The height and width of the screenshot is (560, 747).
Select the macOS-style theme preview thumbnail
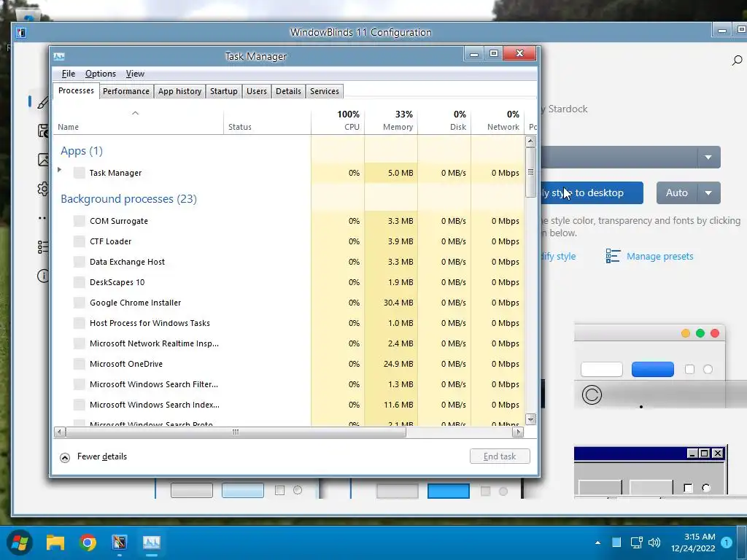(x=650, y=366)
